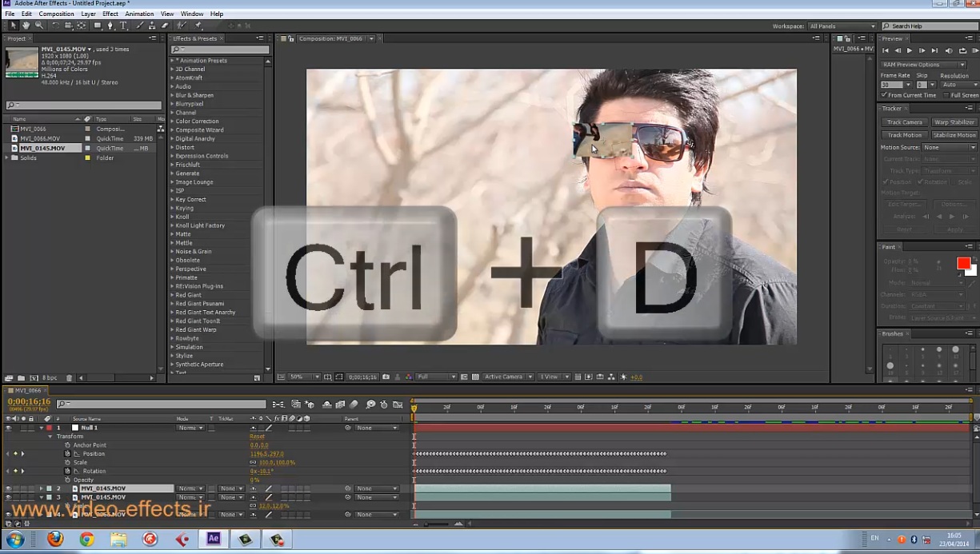Image resolution: width=980 pixels, height=554 pixels.
Task: Click the Brainstorm icon in timeline
Action: (370, 405)
